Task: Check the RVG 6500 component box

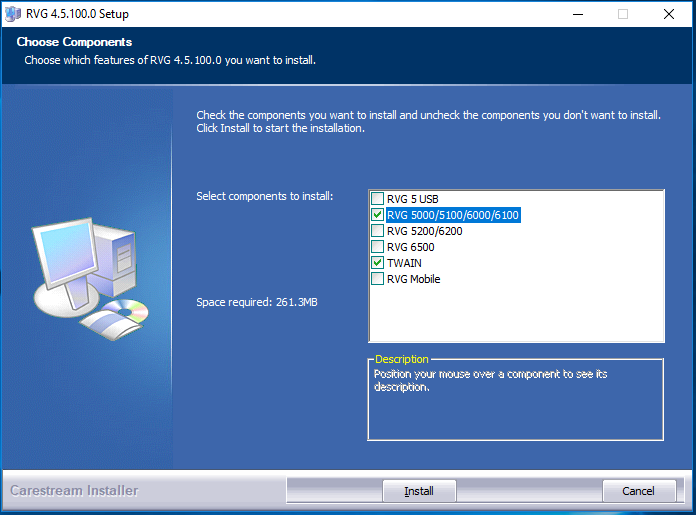Action: (x=377, y=247)
